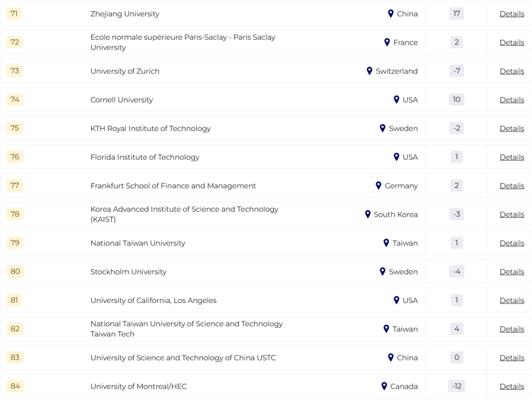Click the rank 72 badge

click(x=15, y=42)
